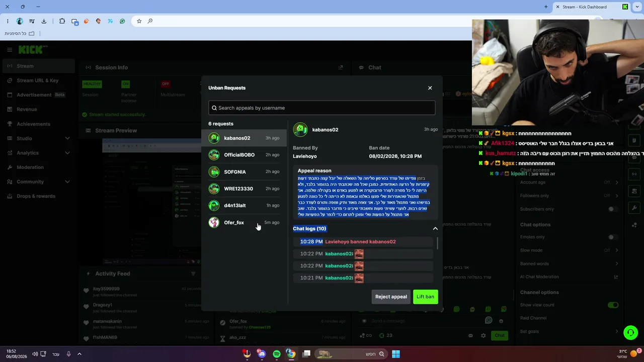Open the zoom magnifier icon in the address bar

coord(150,21)
